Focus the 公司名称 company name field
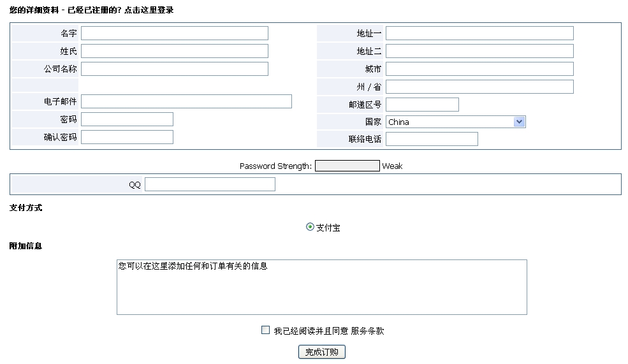 click(174, 69)
